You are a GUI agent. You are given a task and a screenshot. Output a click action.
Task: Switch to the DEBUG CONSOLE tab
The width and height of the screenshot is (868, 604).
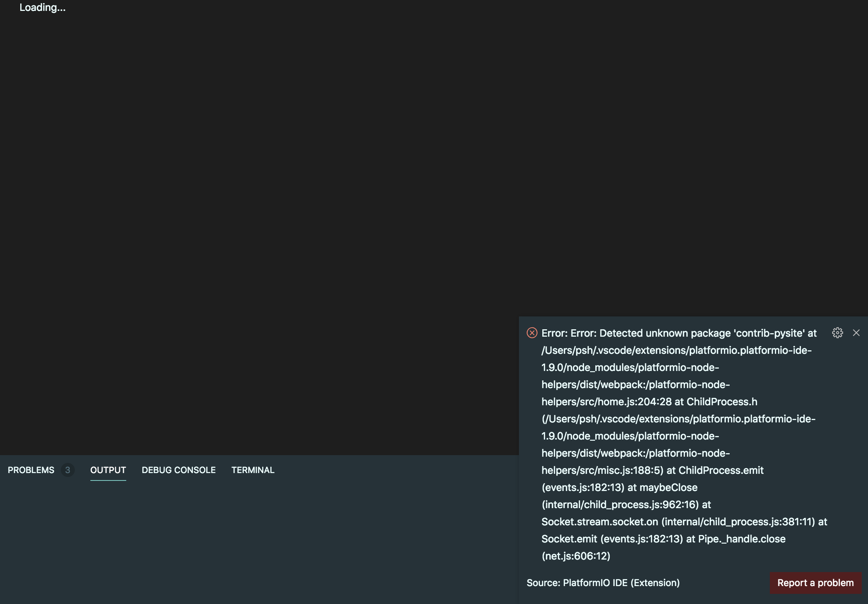[x=178, y=470]
